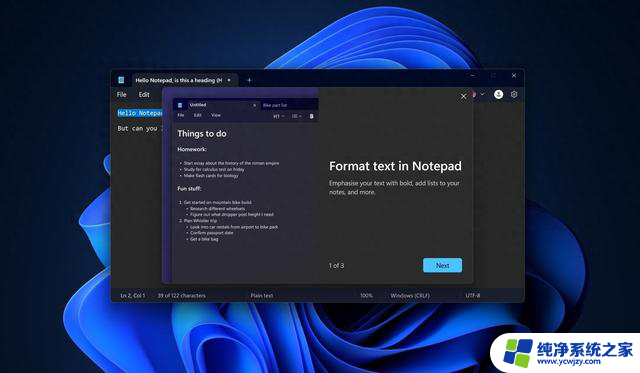This screenshot has height=373, width=640.
Task: Select the Hello Notepad heading tab
Action: pos(178,80)
